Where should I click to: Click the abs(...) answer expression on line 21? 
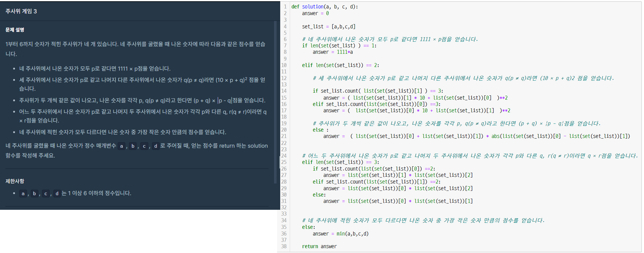[x=477, y=136]
